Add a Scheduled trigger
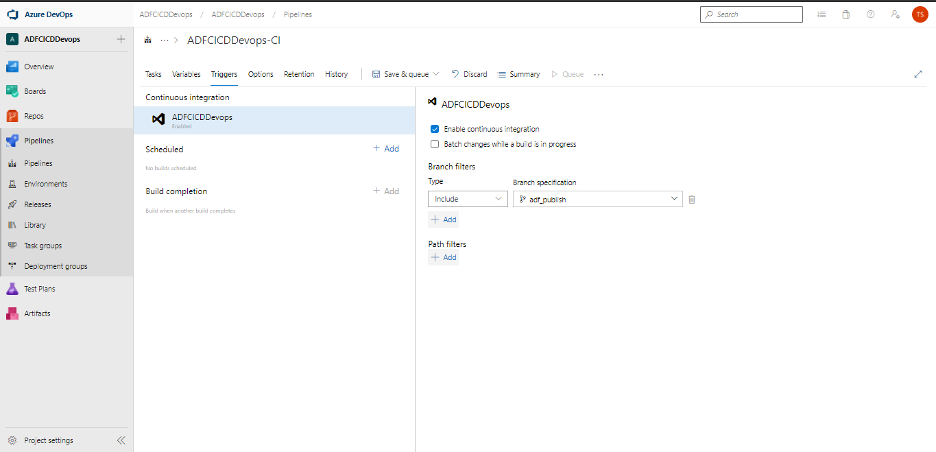 (386, 149)
